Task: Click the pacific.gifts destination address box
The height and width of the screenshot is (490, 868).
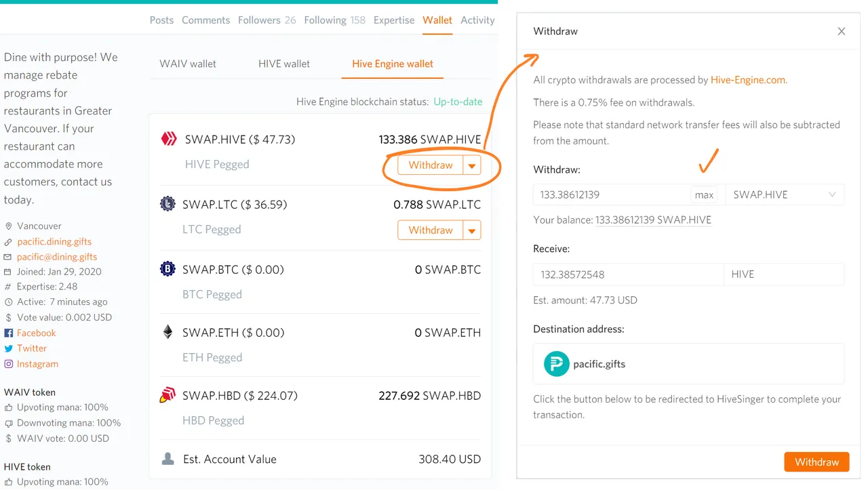Action: [688, 364]
